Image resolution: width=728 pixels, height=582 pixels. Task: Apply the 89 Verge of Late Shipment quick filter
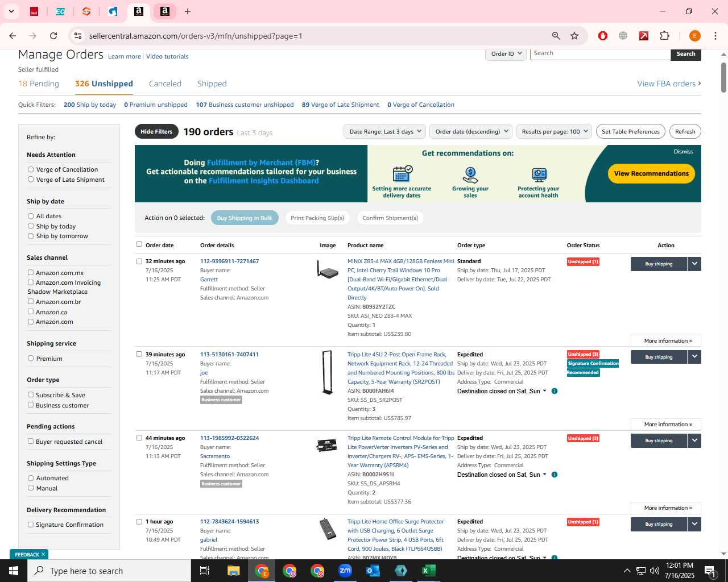pyautogui.click(x=341, y=105)
